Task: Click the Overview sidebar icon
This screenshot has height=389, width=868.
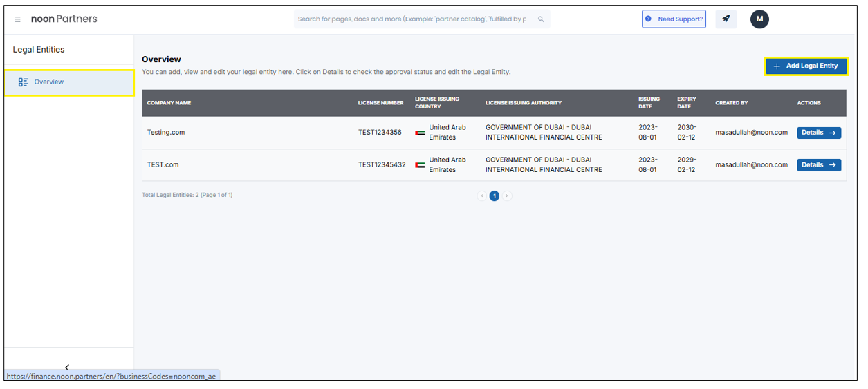Action: pyautogui.click(x=24, y=82)
